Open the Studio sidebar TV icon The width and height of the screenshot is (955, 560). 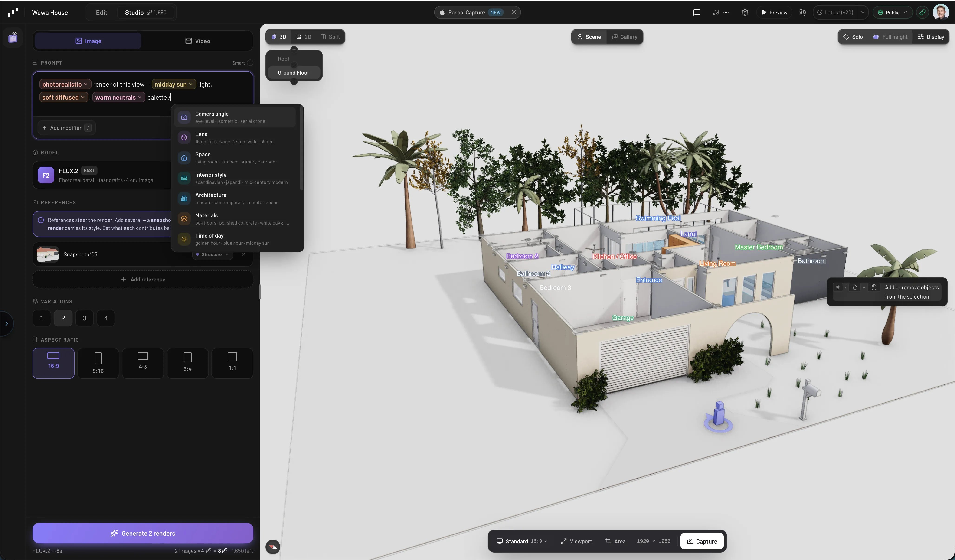coord(13,38)
